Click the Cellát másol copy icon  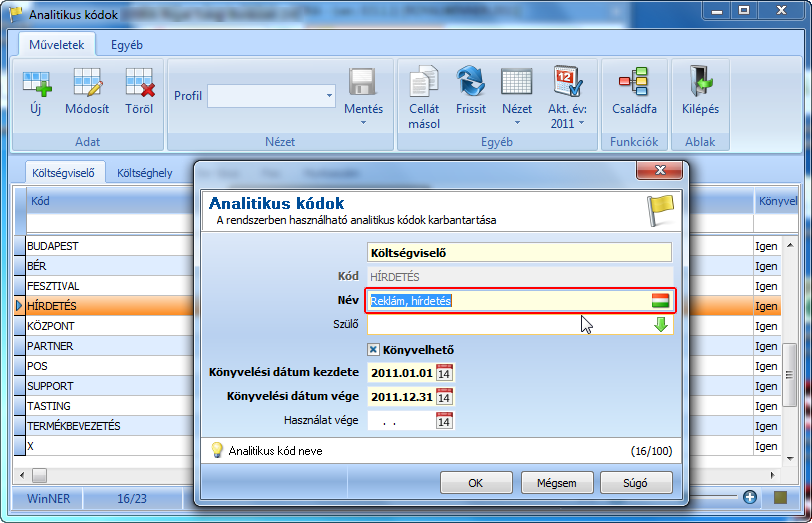424,81
